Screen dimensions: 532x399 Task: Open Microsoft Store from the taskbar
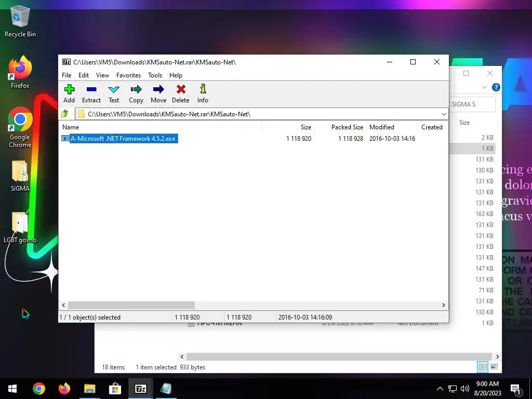coord(115,389)
